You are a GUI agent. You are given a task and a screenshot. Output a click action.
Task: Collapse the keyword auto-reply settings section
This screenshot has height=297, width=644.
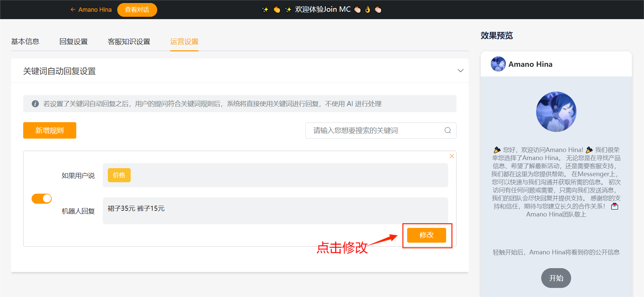pyautogui.click(x=460, y=71)
